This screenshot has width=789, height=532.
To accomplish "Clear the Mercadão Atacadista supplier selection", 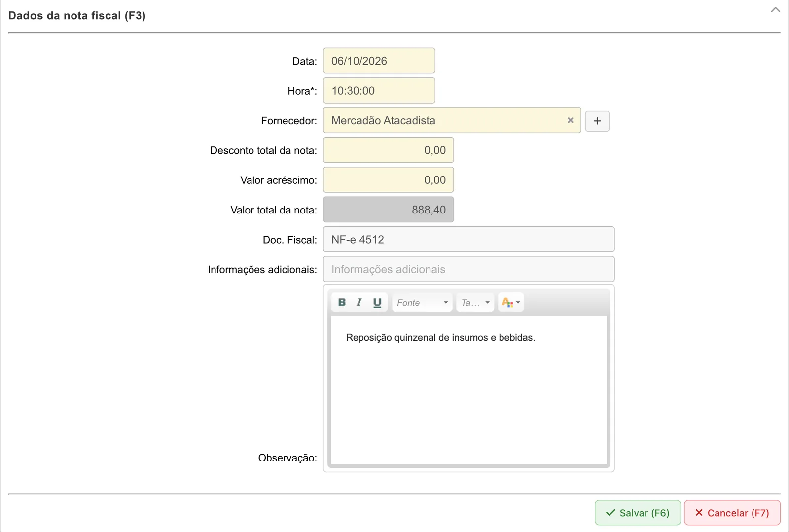I will 571,120.
